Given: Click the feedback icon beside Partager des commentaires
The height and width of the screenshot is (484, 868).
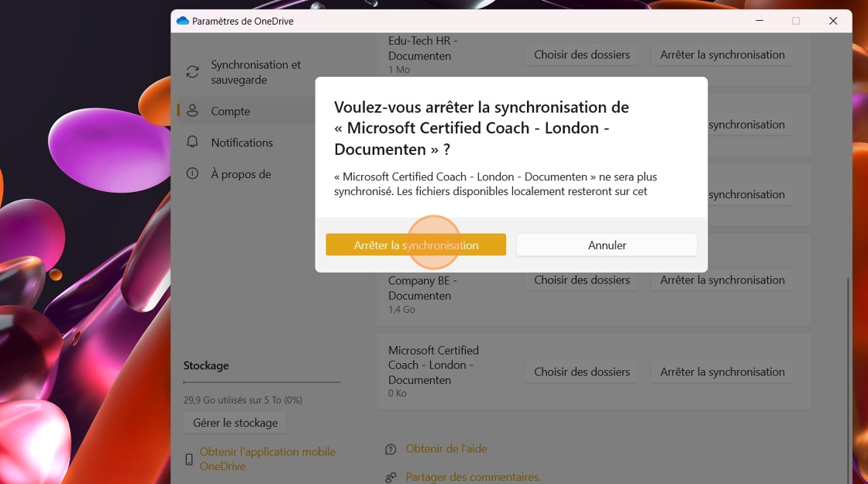Looking at the screenshot, I should click(x=391, y=477).
